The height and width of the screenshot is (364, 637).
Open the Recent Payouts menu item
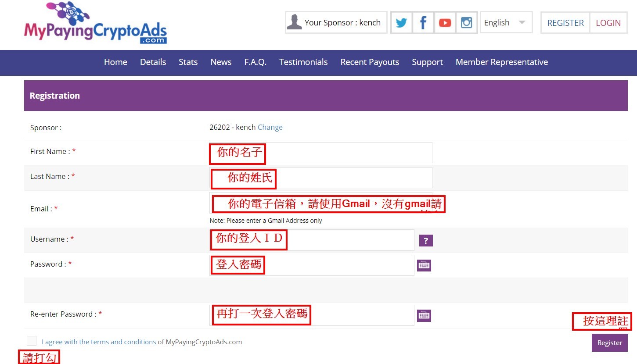pyautogui.click(x=370, y=62)
